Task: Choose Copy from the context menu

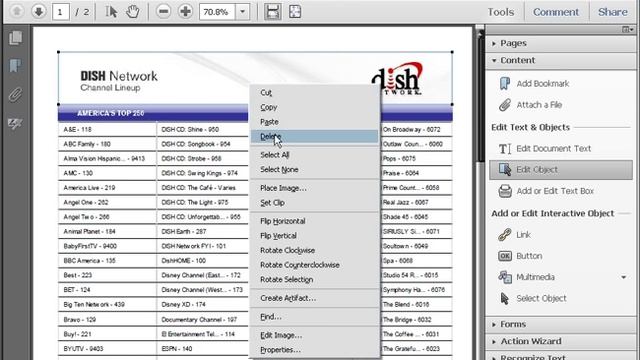Action: point(314,107)
